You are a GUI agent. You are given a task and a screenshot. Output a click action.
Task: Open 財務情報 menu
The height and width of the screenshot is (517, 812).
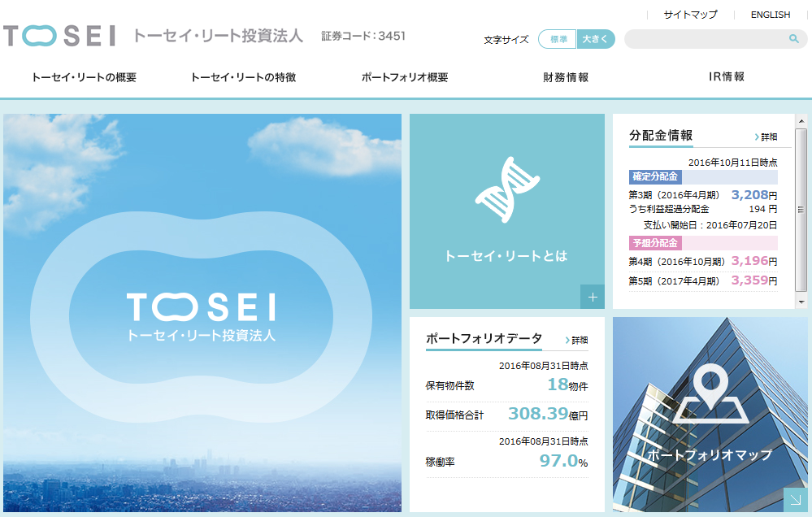566,78
